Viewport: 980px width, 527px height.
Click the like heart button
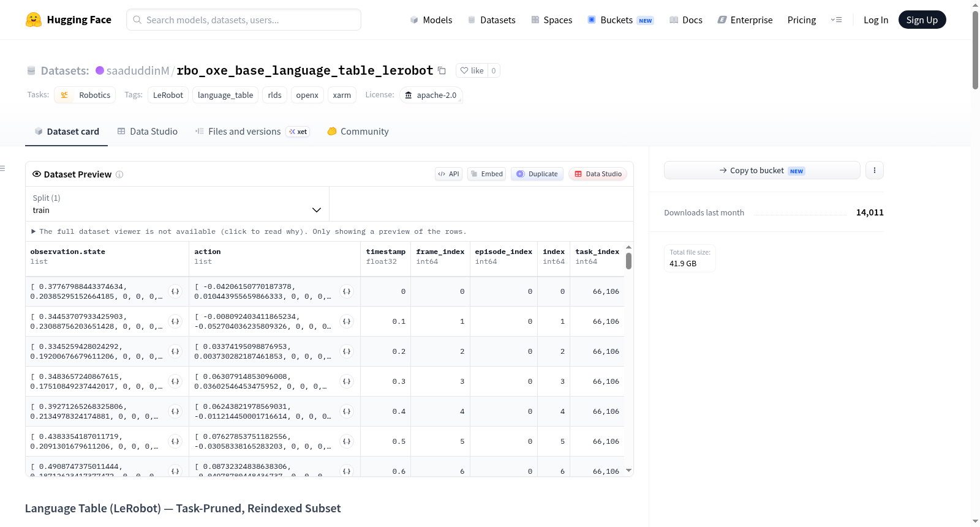pyautogui.click(x=472, y=70)
